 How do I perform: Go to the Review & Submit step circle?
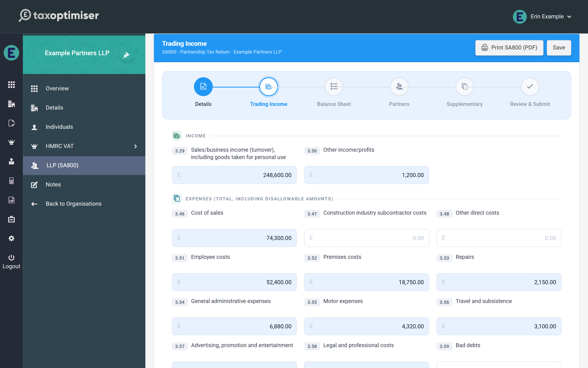pyautogui.click(x=530, y=87)
